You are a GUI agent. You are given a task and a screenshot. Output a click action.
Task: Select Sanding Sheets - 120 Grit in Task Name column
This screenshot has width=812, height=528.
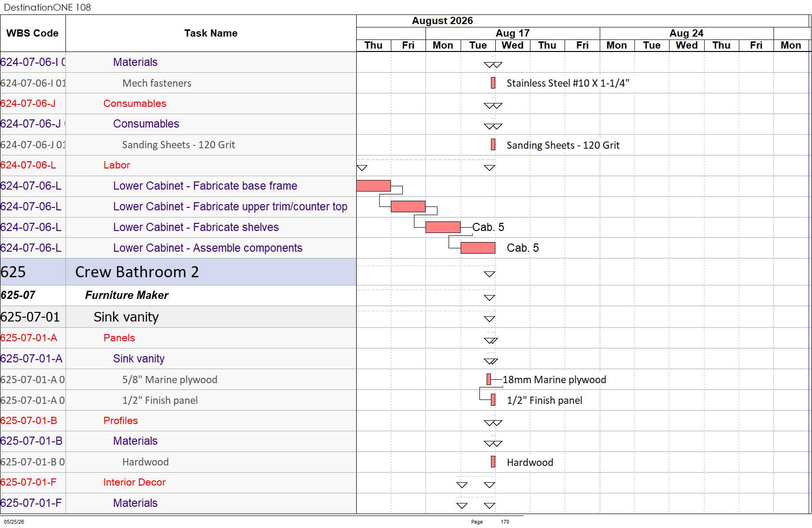click(179, 145)
